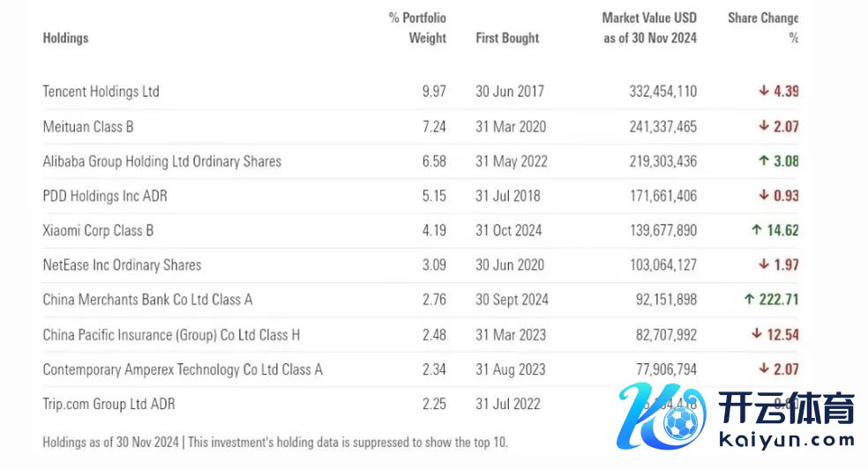Viewport: 868px width, 469px height.
Task: Click the Market Value USD column header
Action: click(x=649, y=27)
